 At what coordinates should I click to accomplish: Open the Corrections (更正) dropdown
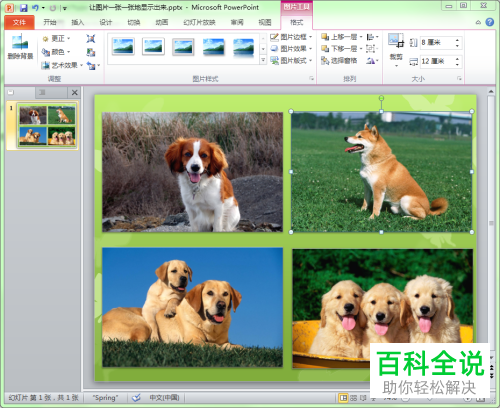[x=56, y=39]
